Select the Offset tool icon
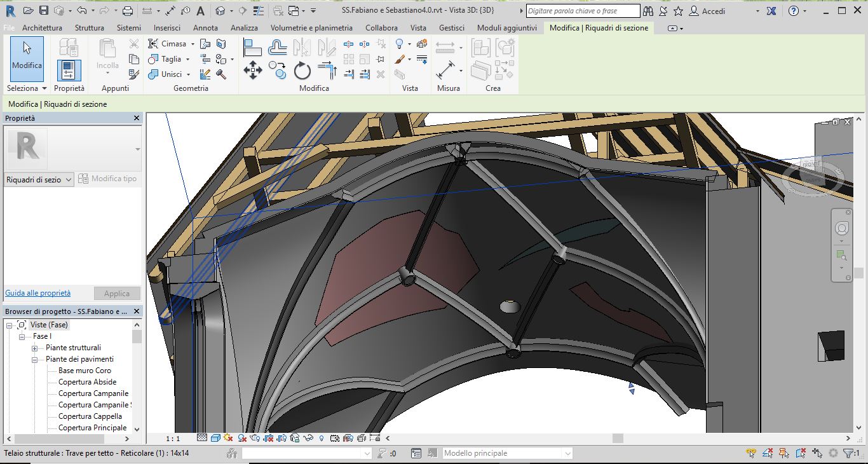 (x=278, y=46)
